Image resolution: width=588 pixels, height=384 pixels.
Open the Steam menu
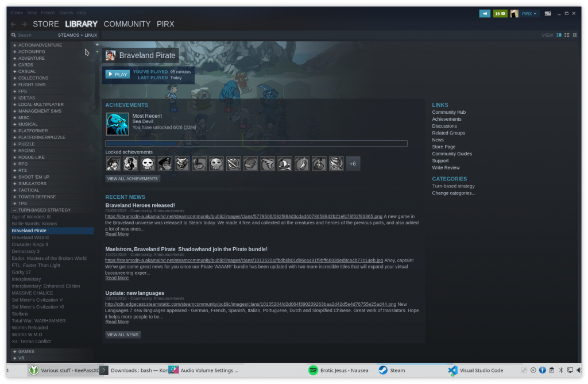[17, 13]
